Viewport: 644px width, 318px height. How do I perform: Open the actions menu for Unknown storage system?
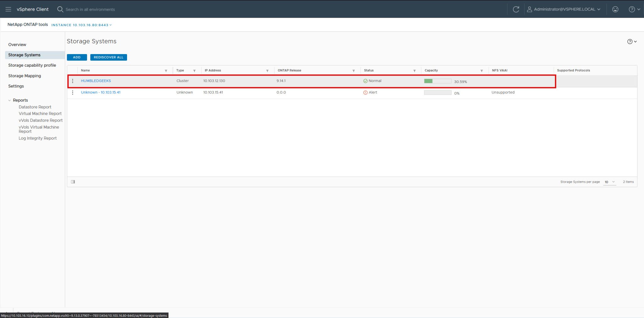73,92
